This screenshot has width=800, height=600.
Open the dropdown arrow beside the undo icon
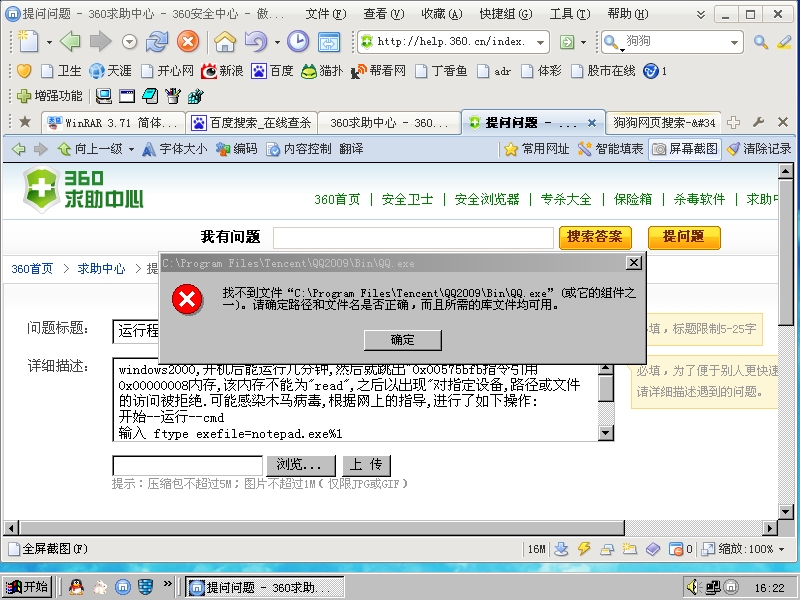[x=277, y=43]
